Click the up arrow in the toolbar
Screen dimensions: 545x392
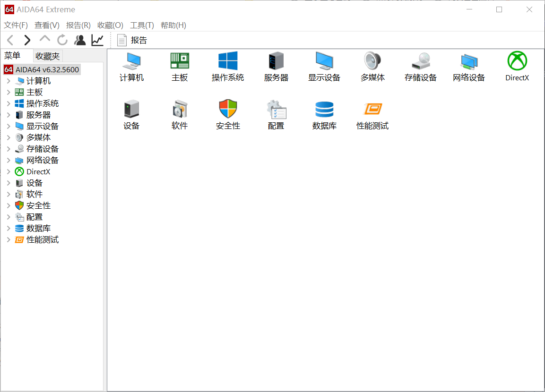(44, 39)
